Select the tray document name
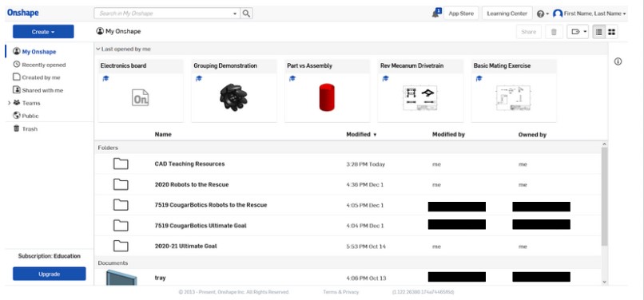644x300 pixels. click(x=160, y=278)
